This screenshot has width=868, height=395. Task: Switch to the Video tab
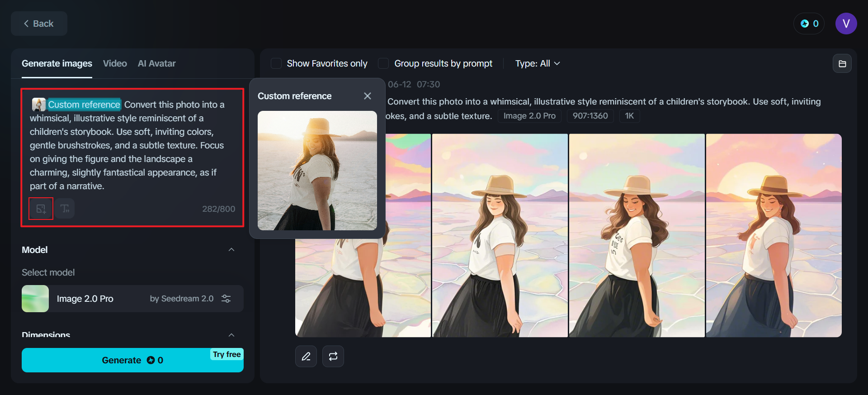115,63
